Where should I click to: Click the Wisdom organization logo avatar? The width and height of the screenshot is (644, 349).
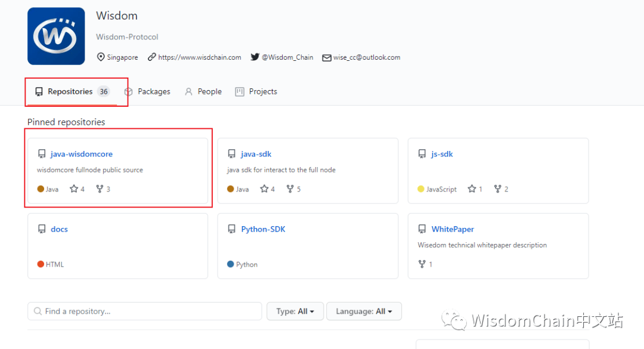tap(56, 36)
